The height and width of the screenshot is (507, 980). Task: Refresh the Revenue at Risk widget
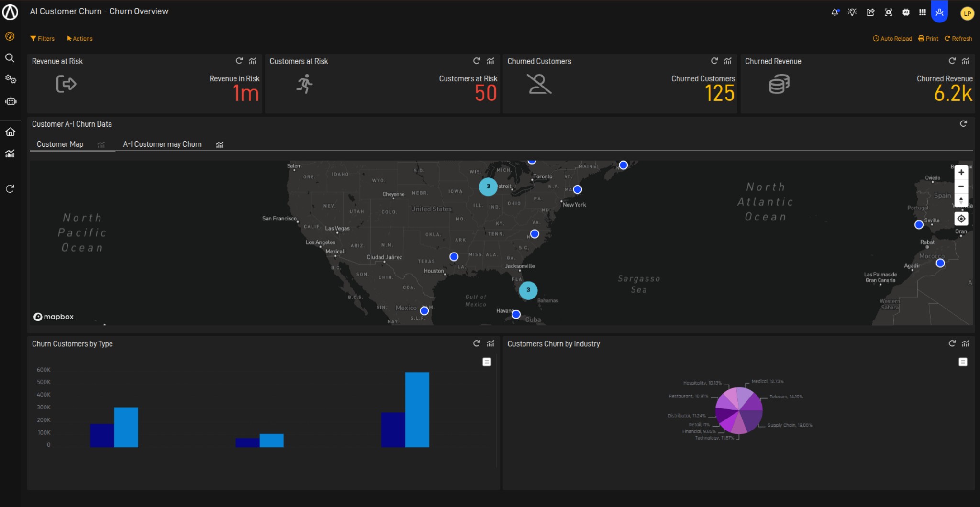click(x=239, y=61)
